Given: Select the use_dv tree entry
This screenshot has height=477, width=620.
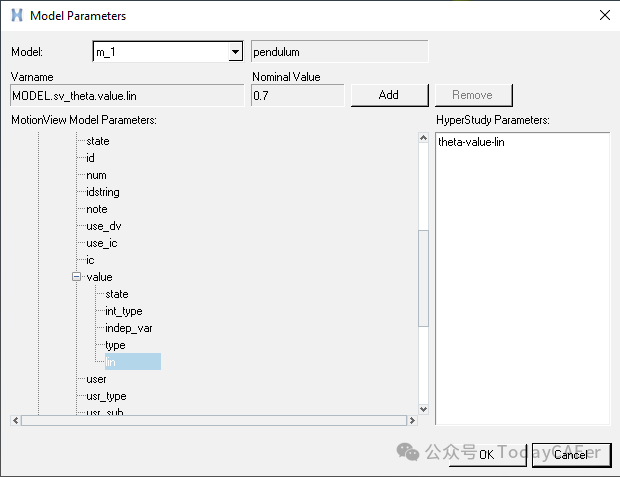Looking at the screenshot, I should pyautogui.click(x=104, y=226).
